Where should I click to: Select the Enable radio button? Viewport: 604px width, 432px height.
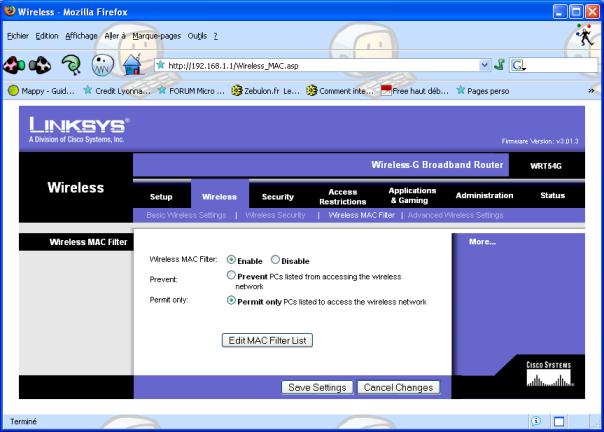[x=231, y=260]
